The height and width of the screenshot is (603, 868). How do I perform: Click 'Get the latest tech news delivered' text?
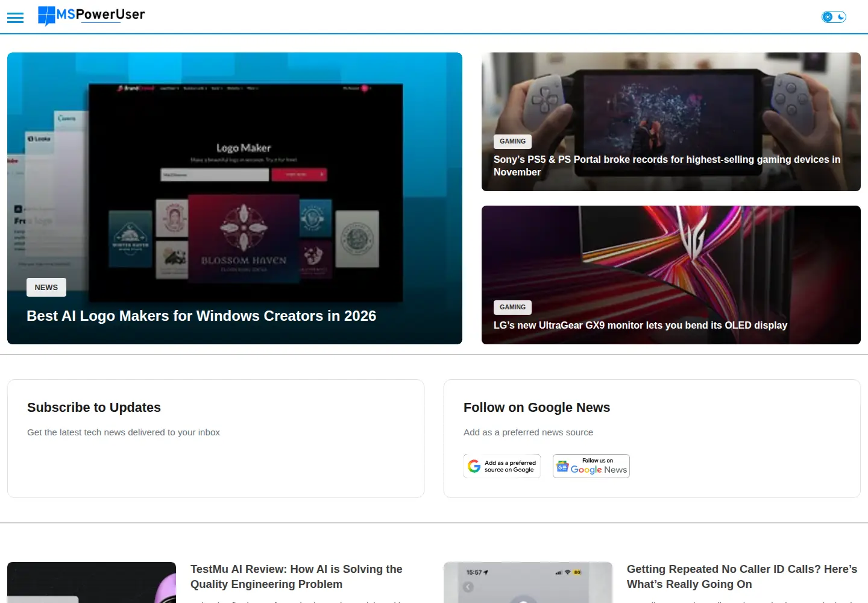(x=124, y=432)
